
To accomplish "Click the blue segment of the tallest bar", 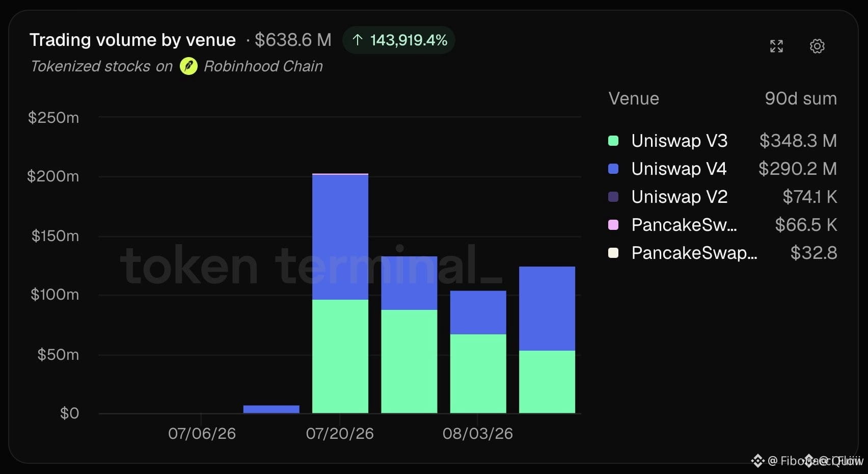I will (x=340, y=238).
